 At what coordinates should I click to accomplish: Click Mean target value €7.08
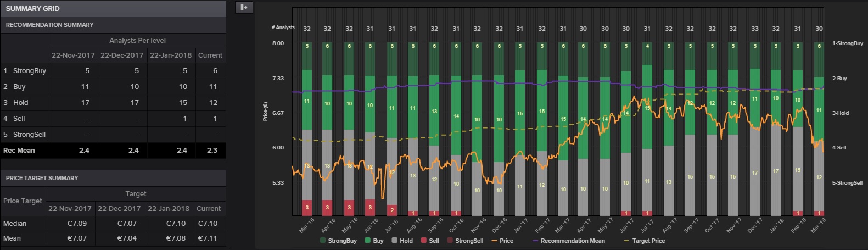tap(176, 238)
